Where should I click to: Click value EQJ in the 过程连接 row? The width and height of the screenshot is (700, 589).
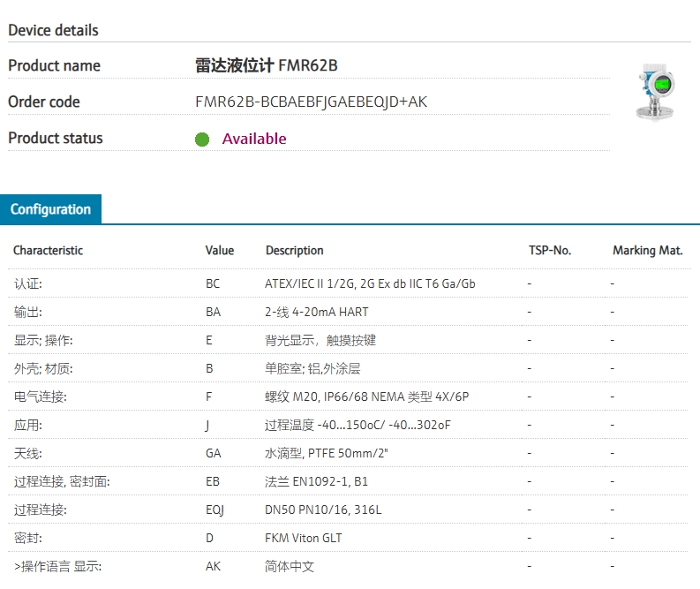(x=215, y=510)
